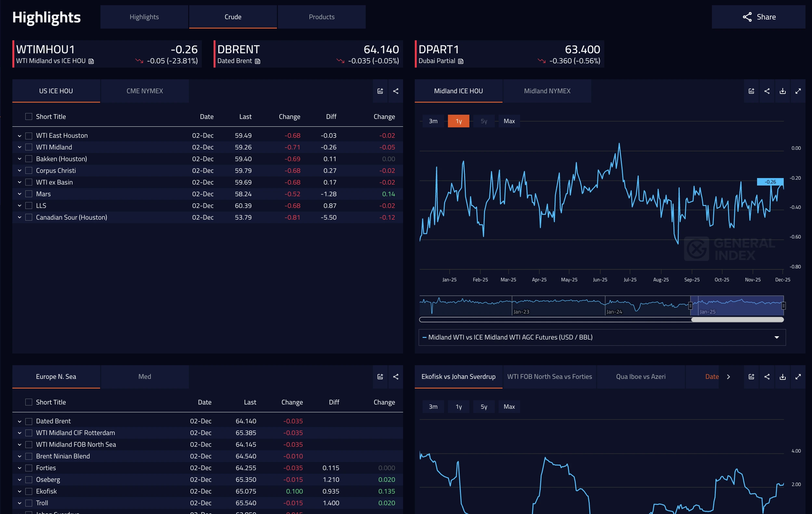Image resolution: width=812 pixels, height=514 pixels.
Task: Select all rows via the Europe N. Sea Short Title checkbox
Action: (x=29, y=402)
